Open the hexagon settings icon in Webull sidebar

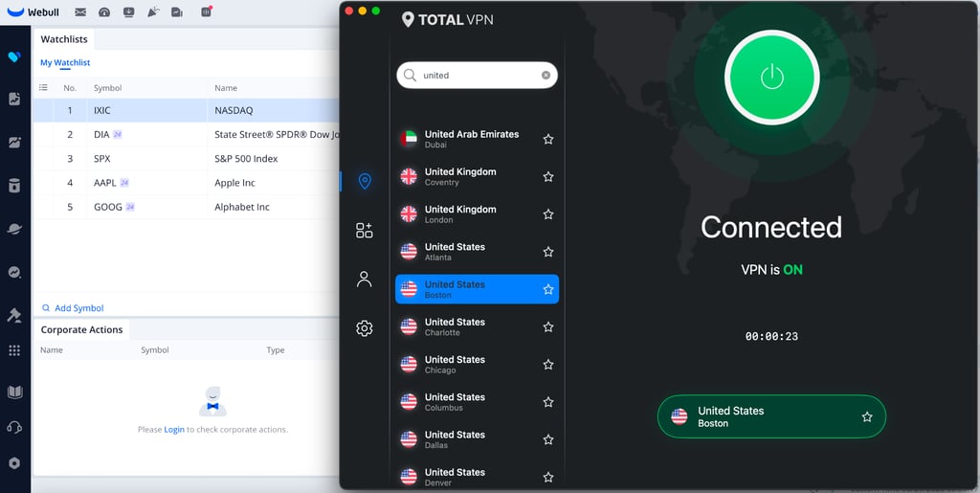14,463
